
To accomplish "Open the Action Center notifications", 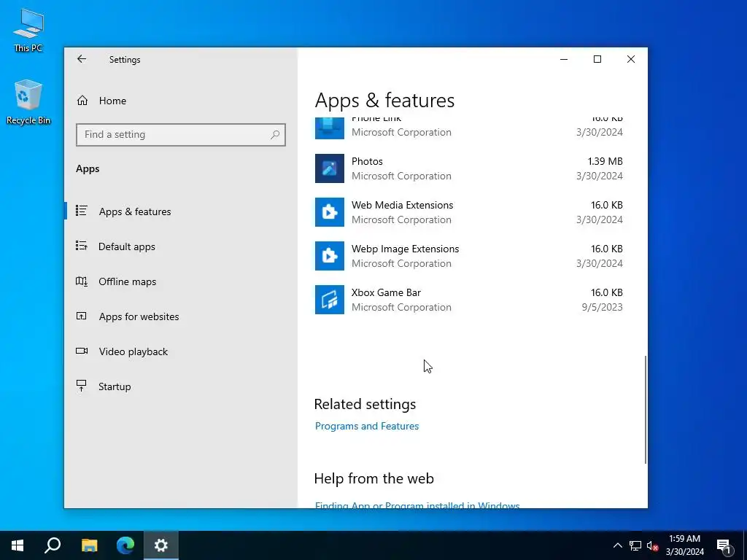I will click(724, 546).
